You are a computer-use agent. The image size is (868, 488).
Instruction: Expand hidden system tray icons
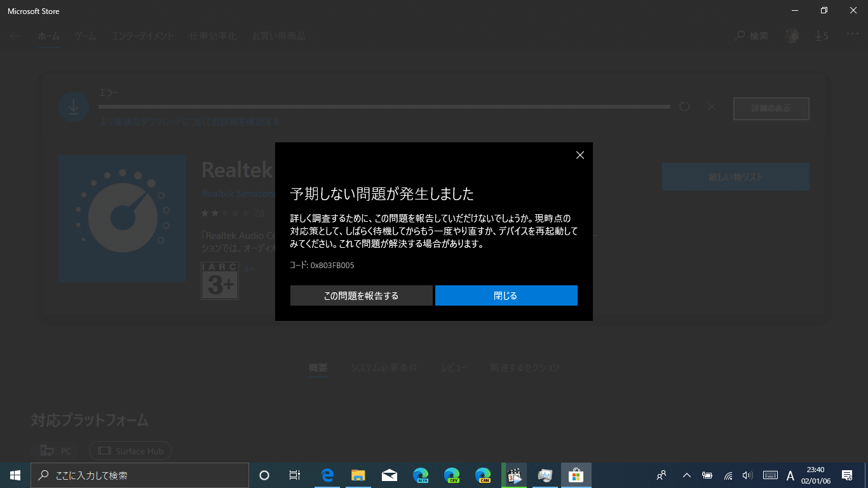click(x=686, y=475)
